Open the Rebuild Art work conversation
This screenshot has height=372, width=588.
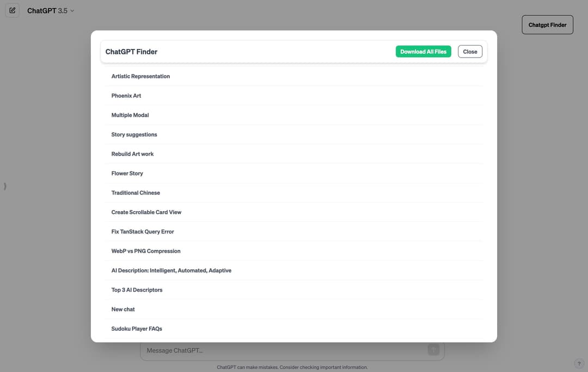click(x=132, y=154)
